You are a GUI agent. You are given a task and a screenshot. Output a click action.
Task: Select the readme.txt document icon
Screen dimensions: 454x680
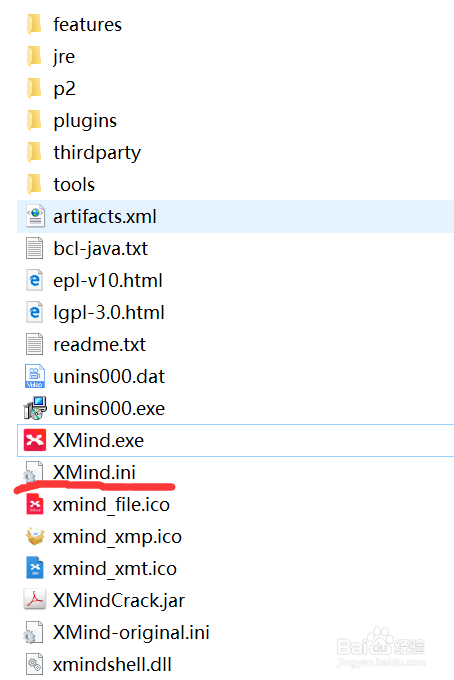pos(35,344)
